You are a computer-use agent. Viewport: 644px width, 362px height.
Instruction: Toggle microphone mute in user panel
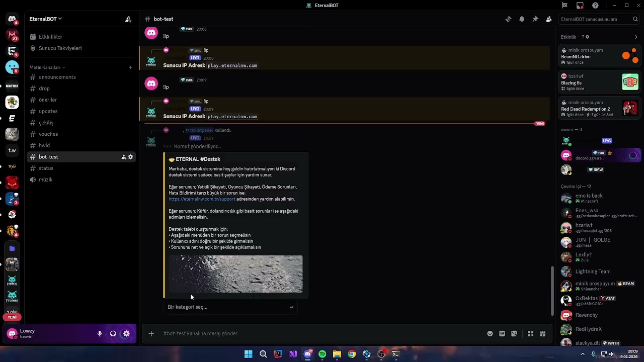(100, 333)
